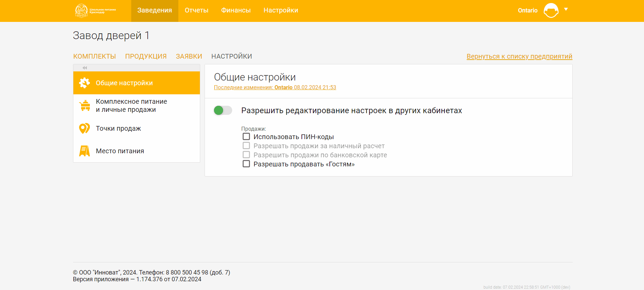The width and height of the screenshot is (644, 290).
Task: Click the Ontario user avatar icon
Action: click(x=551, y=10)
